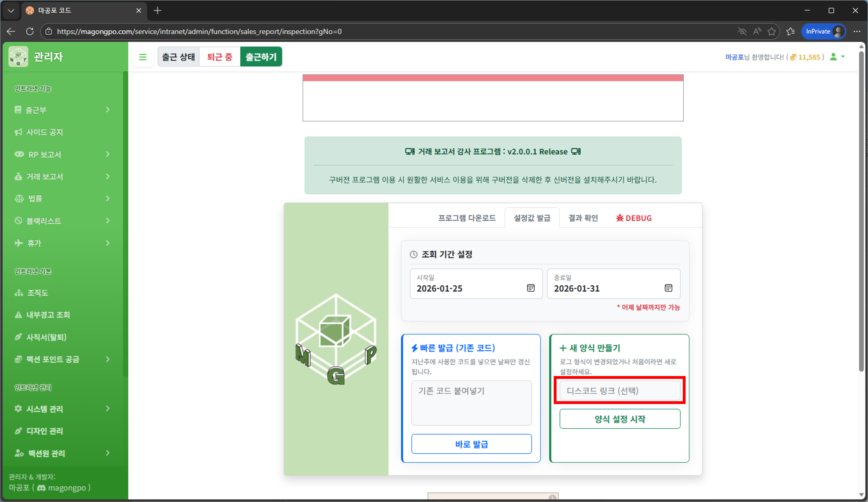Open the start date calendar picker
The image size is (868, 502).
530,288
